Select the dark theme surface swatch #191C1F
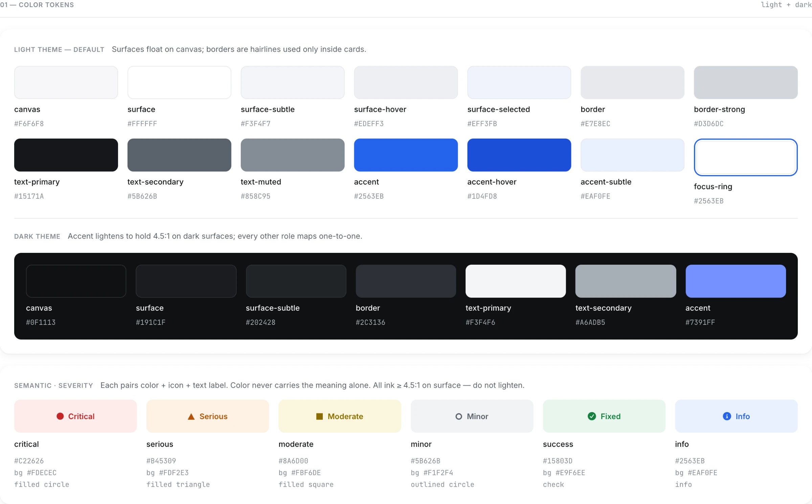Image resolution: width=812 pixels, height=504 pixels. click(186, 281)
